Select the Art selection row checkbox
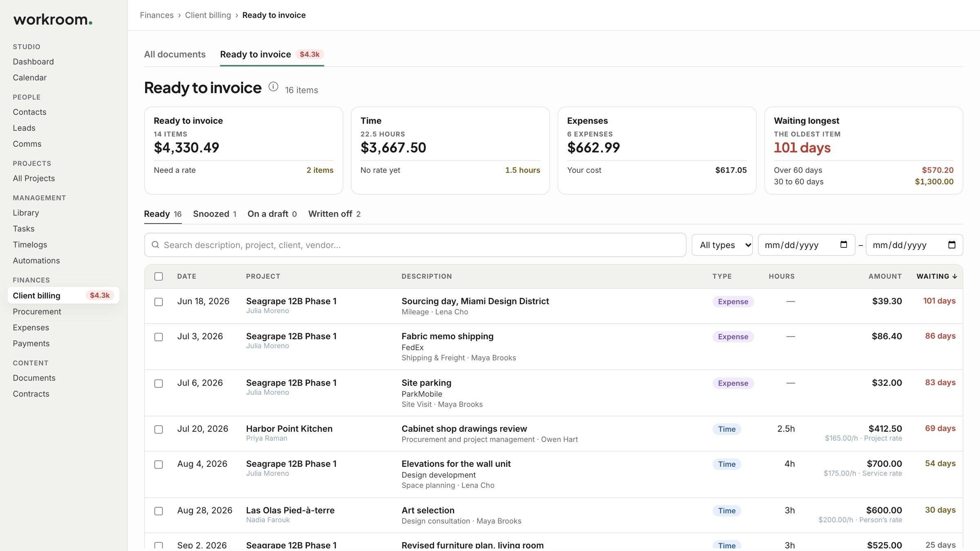980x551 pixels. click(x=158, y=511)
